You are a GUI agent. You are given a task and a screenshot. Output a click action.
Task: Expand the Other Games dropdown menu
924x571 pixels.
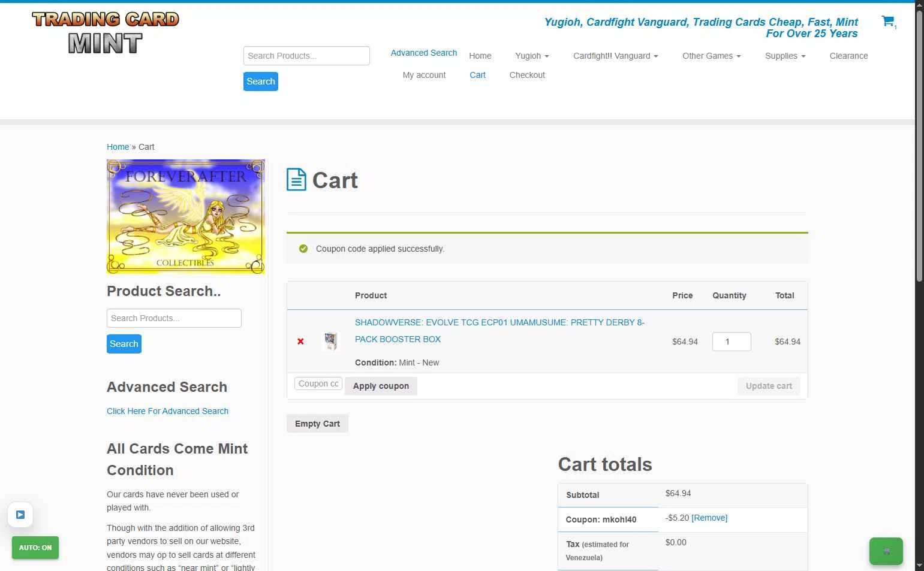pyautogui.click(x=711, y=56)
